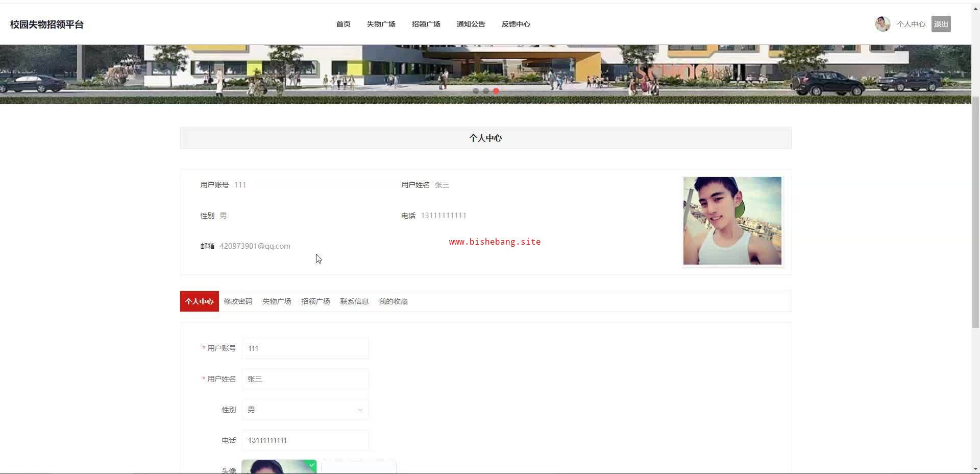Open the 失物广场 tab in profile section
This screenshot has width=980, height=474.
[x=277, y=301]
